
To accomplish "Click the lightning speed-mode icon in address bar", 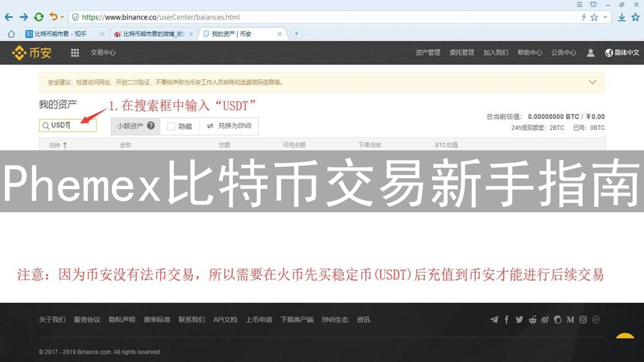I will tap(583, 17).
